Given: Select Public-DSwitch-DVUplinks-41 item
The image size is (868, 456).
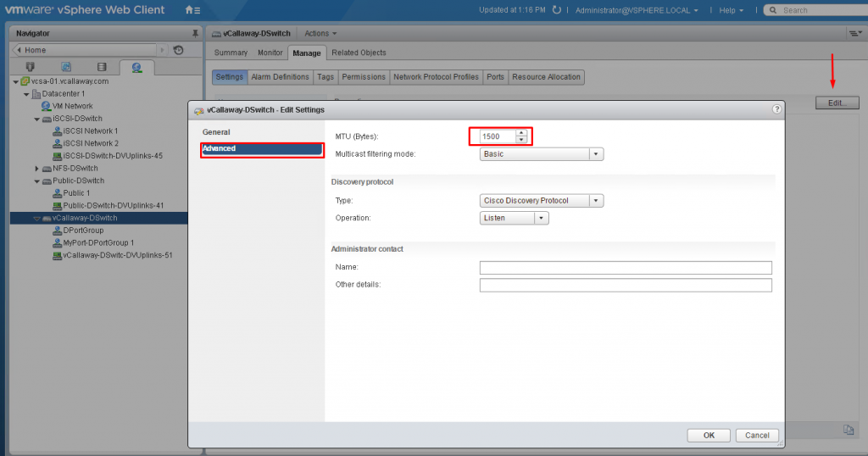Looking at the screenshot, I should (x=113, y=206).
